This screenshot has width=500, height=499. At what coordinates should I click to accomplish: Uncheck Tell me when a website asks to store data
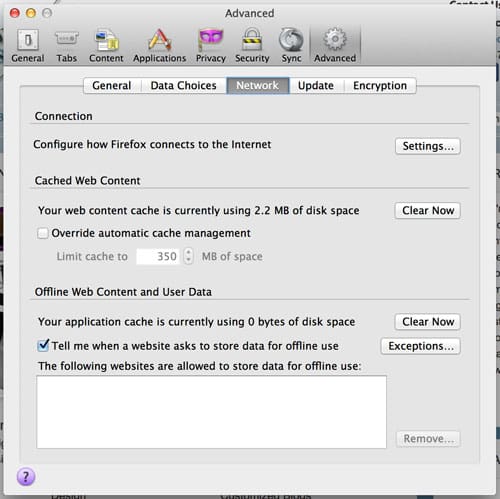43,346
